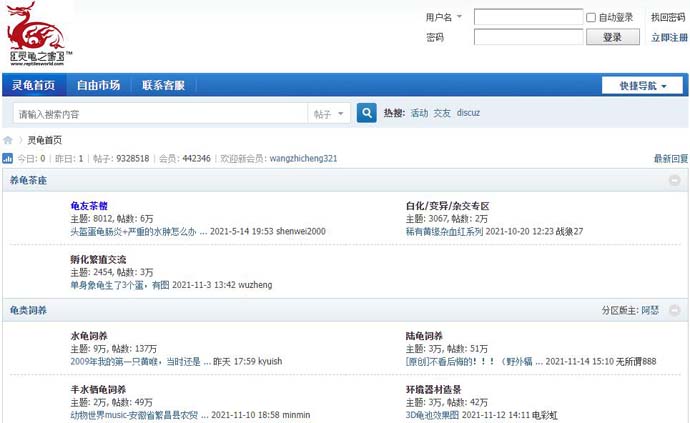The width and height of the screenshot is (690, 423).
Task: Open the 用户名 login type dropdown
Action: [444, 18]
